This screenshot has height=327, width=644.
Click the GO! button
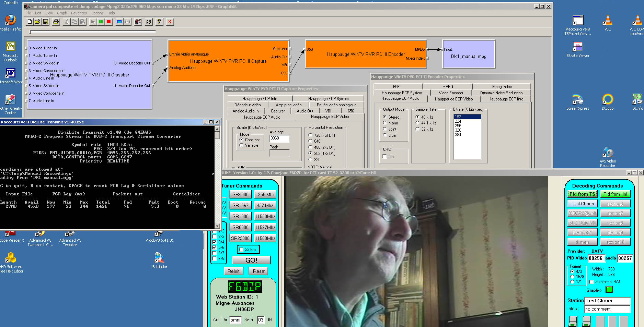pyautogui.click(x=251, y=260)
